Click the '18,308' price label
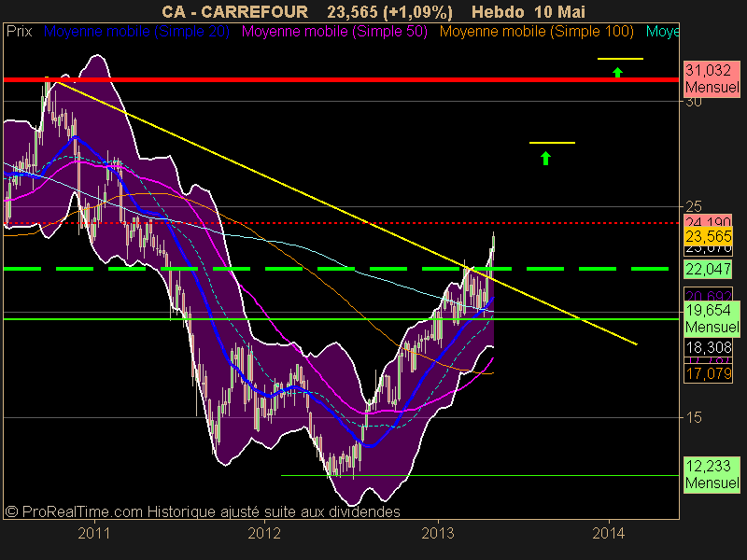Screen dimensions: 747x560 [x=709, y=347]
